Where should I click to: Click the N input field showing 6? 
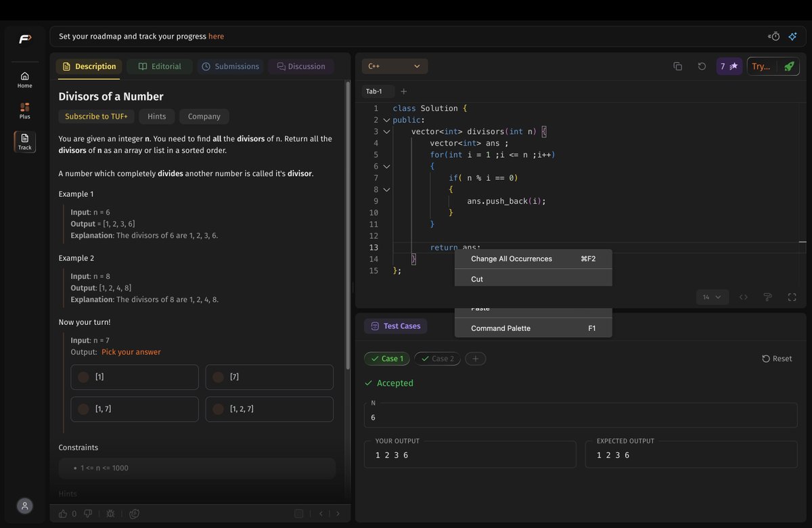pos(581,415)
